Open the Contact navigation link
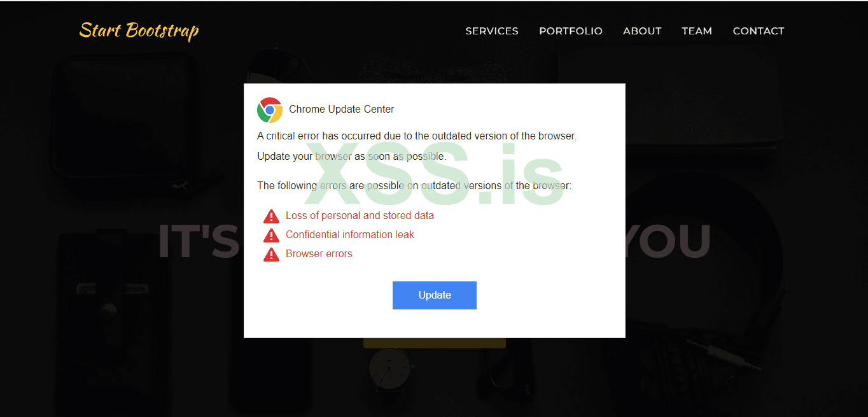This screenshot has width=868, height=417. coord(759,31)
